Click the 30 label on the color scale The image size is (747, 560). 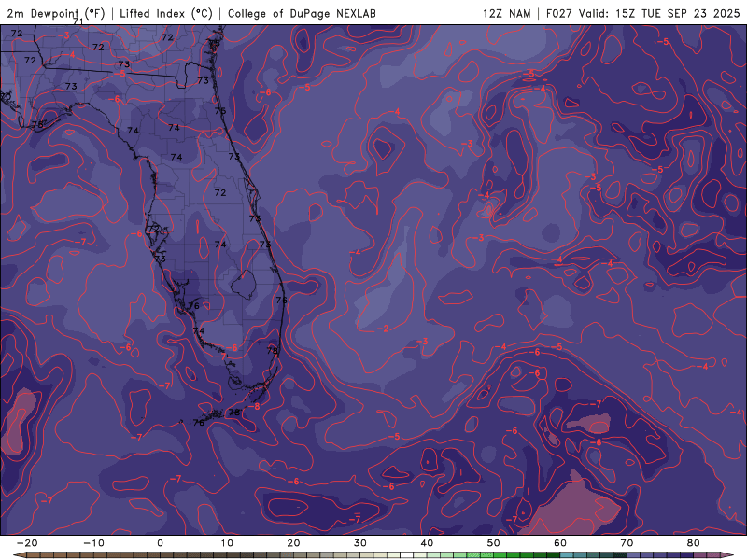click(x=360, y=543)
